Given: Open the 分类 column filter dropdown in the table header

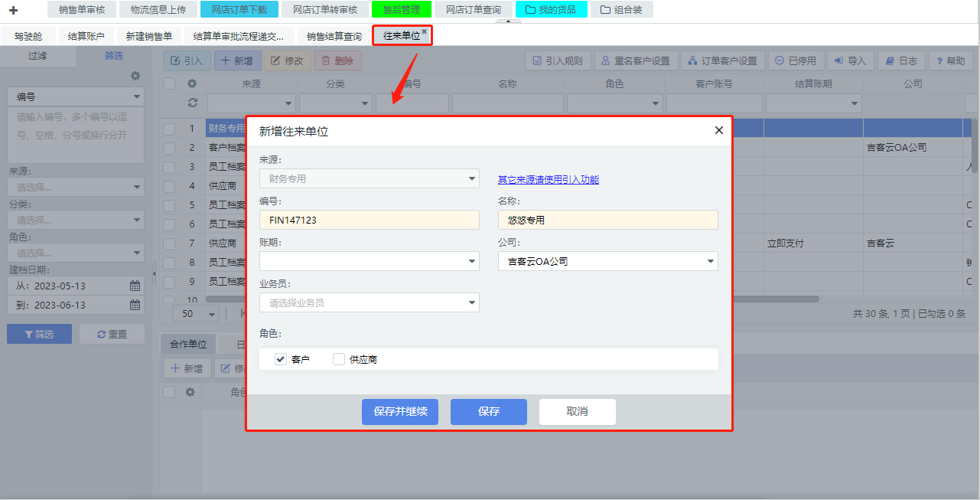Looking at the screenshot, I should (335, 103).
